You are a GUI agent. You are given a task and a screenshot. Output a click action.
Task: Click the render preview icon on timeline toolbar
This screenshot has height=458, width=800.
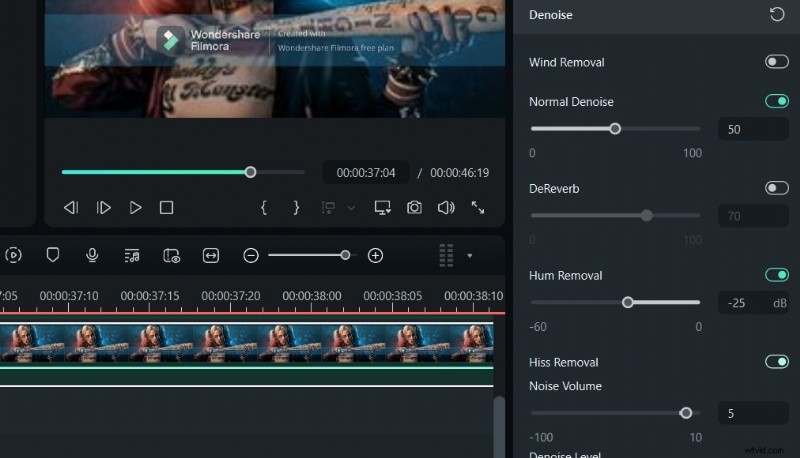click(13, 255)
